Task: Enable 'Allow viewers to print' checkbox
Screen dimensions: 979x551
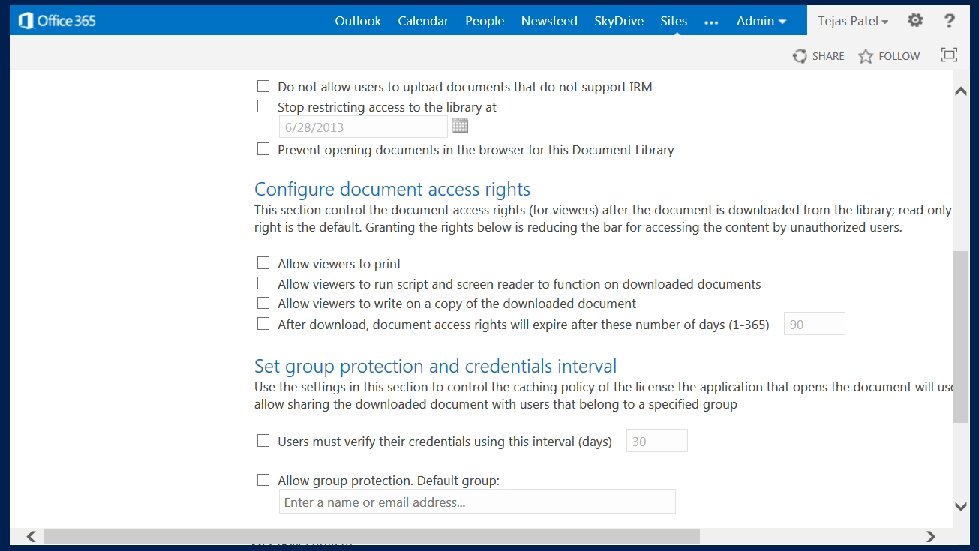Action: point(263,263)
